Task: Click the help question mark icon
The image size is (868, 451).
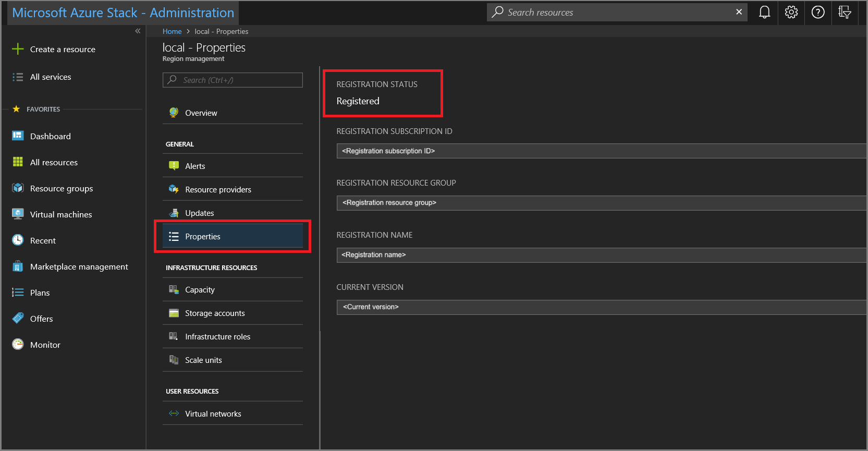Action: (818, 12)
